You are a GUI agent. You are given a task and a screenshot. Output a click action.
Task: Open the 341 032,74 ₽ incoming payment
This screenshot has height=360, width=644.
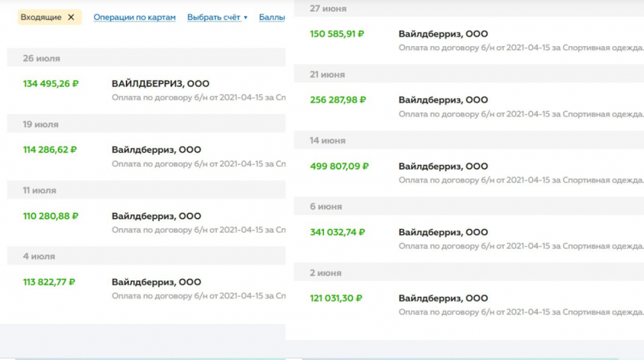(337, 232)
